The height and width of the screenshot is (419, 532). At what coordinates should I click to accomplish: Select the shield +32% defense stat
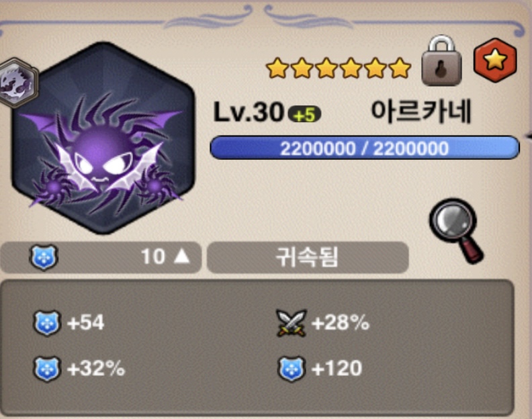79,369
